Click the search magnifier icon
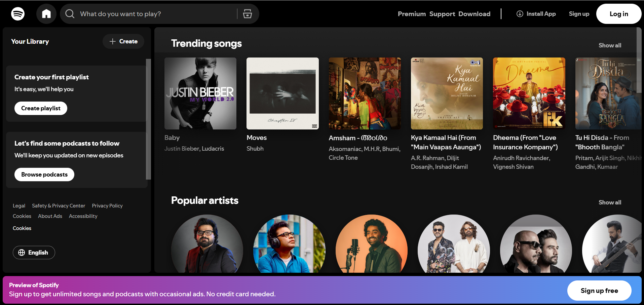Viewport: 644px width, 305px height. click(70, 14)
